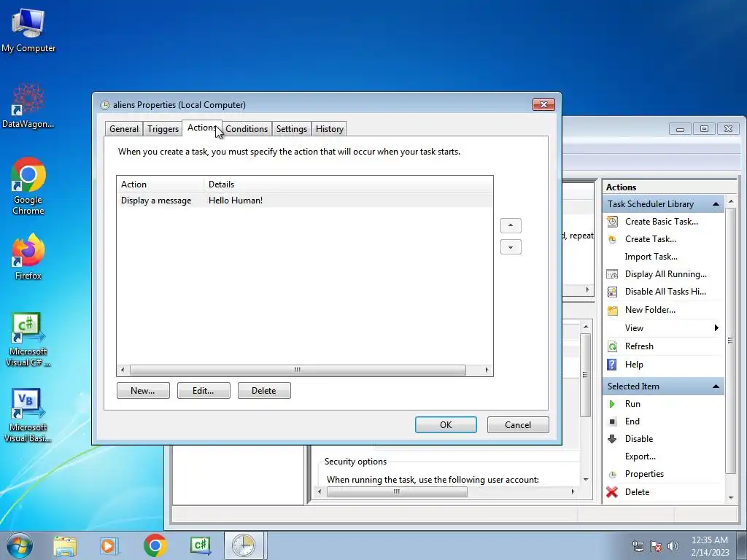The width and height of the screenshot is (747, 560).
Task: Open Firefox desktop shortcut
Action: pyautogui.click(x=28, y=257)
